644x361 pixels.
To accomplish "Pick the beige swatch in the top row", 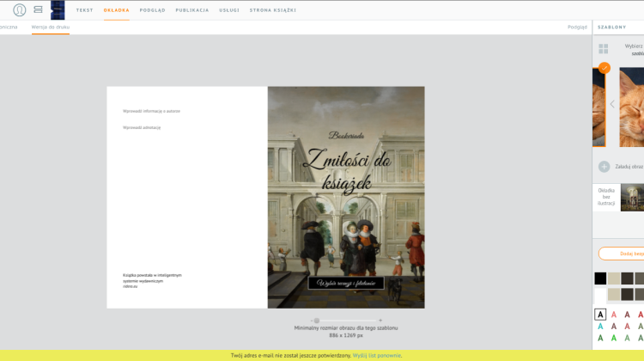I will (x=614, y=278).
